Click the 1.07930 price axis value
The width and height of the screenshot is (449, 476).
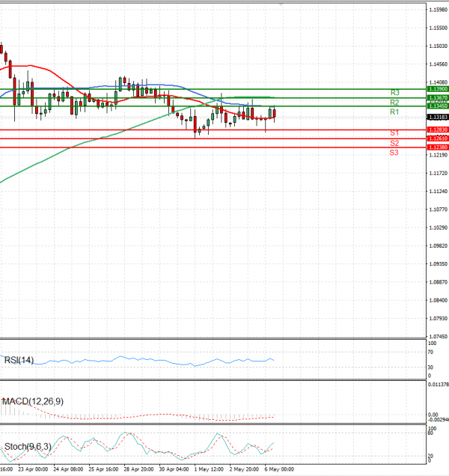439,318
